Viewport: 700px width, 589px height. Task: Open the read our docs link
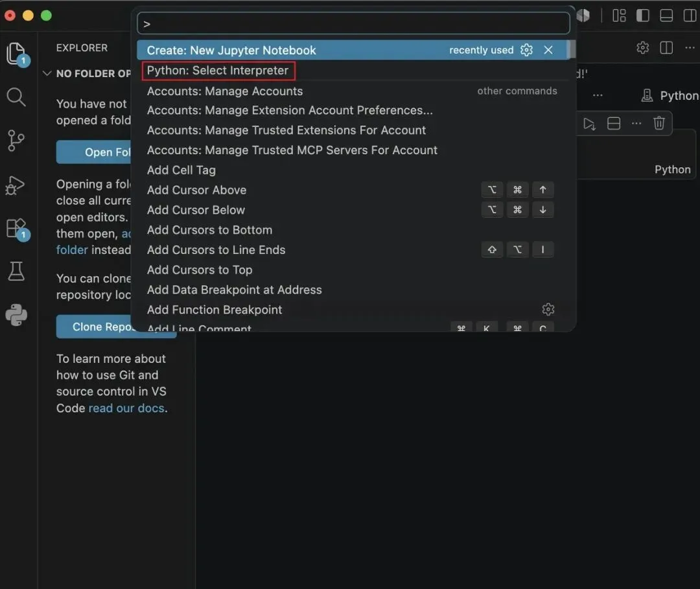tap(127, 408)
